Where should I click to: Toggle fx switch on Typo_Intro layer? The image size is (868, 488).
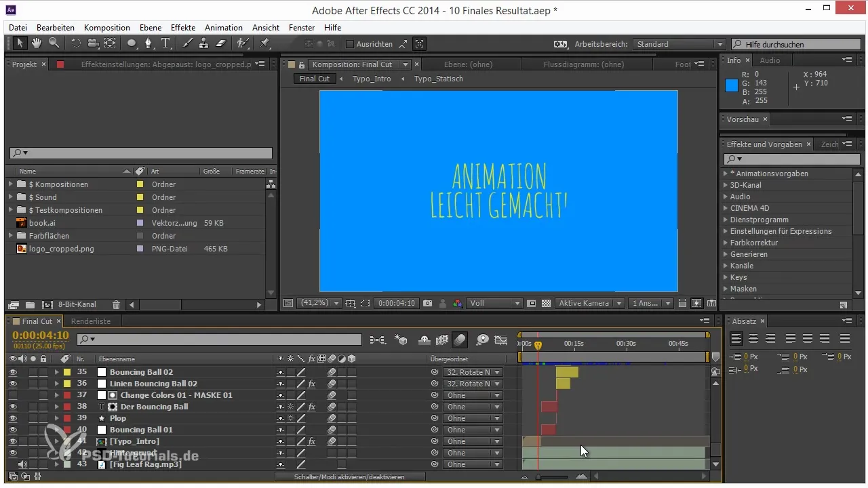click(312, 441)
